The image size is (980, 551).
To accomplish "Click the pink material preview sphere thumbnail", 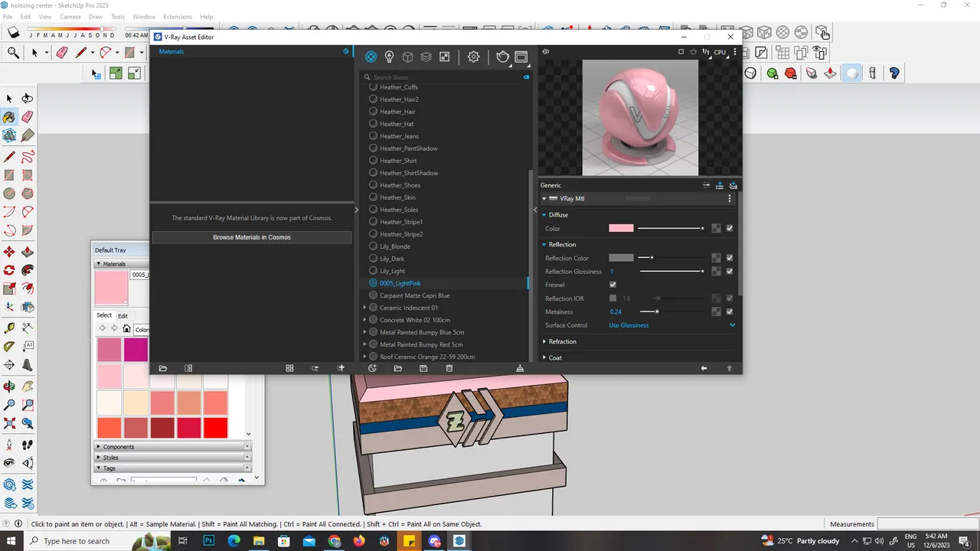I will [640, 118].
